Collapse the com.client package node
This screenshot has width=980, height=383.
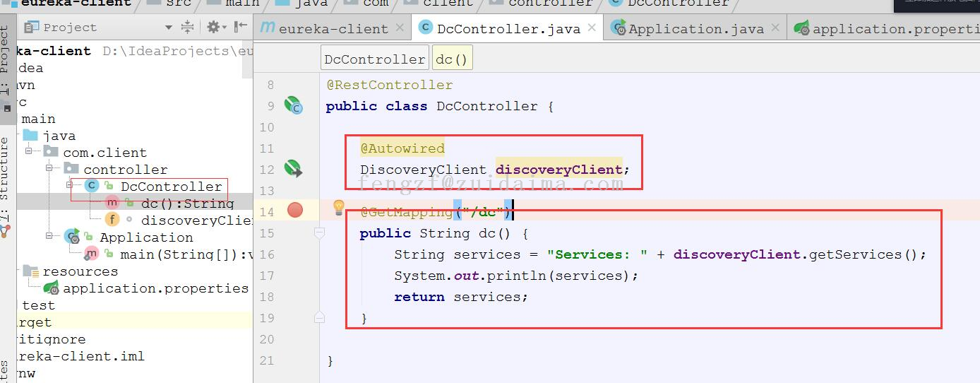pos(30,152)
